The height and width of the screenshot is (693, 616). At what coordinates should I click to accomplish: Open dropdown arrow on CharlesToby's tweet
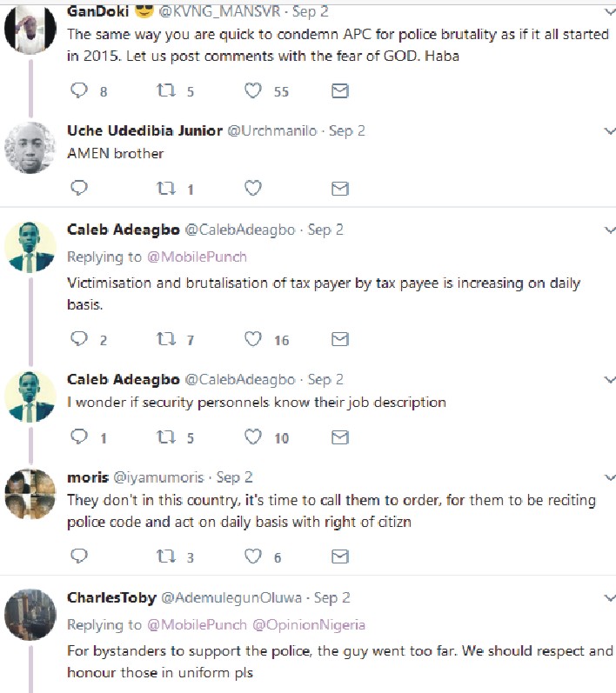[609, 599]
